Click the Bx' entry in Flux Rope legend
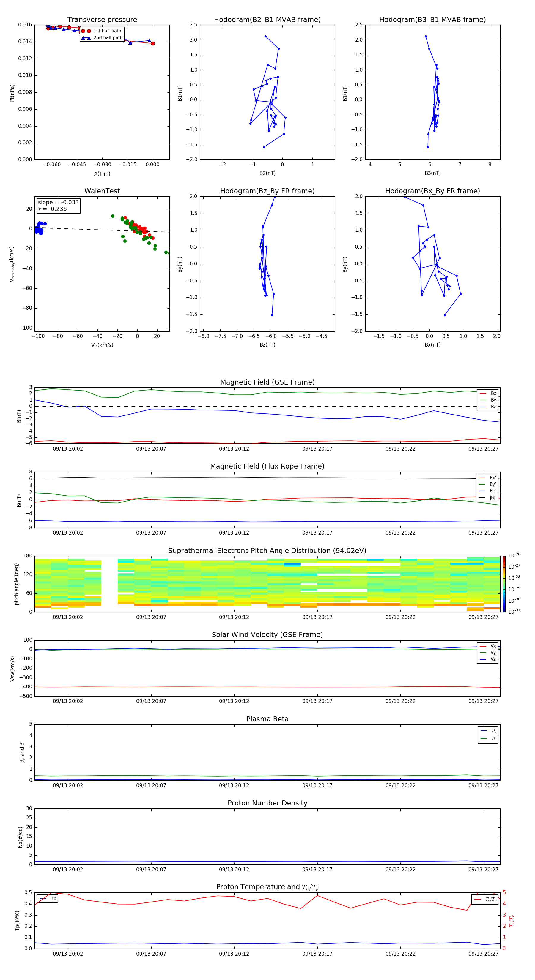Viewport: 535px width, 980px height. click(x=487, y=478)
